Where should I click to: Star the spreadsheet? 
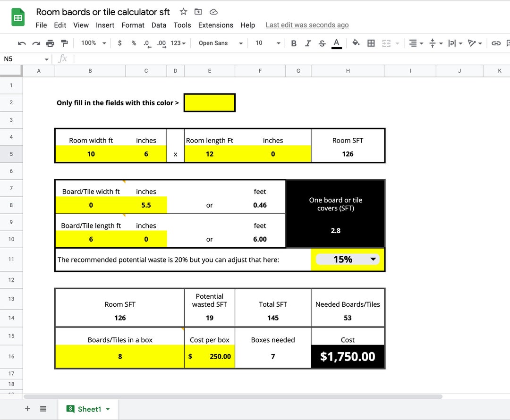pyautogui.click(x=183, y=12)
